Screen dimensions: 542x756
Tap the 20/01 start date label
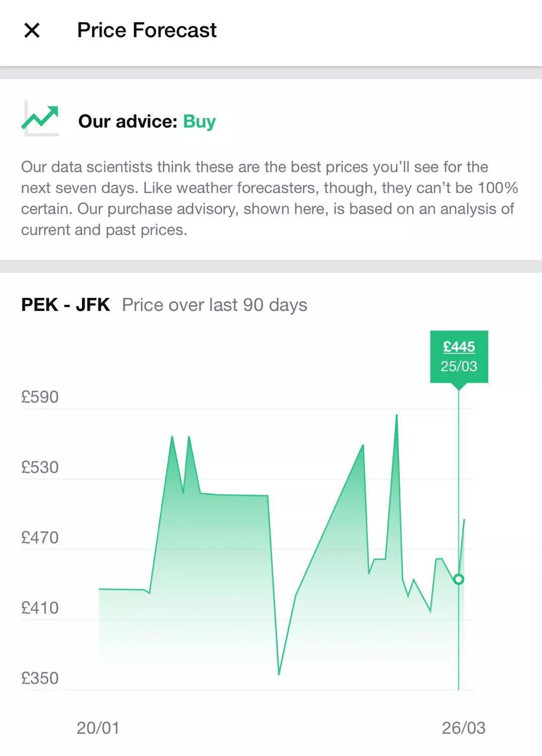coord(98,728)
